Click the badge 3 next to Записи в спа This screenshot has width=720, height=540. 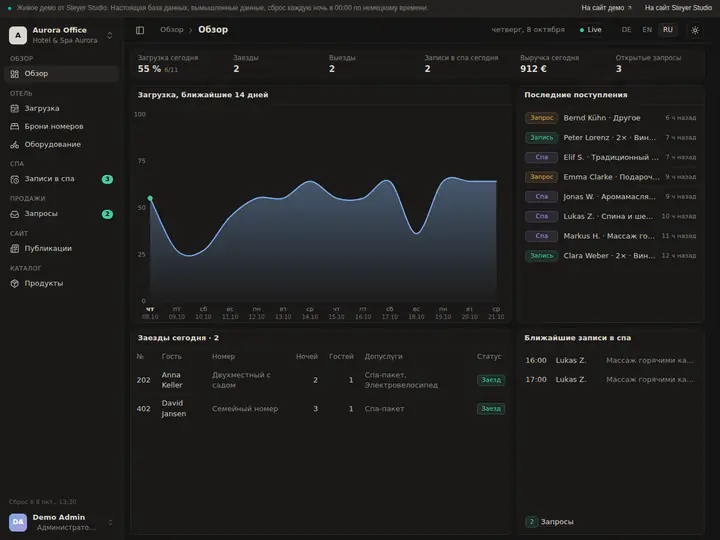[x=107, y=179]
